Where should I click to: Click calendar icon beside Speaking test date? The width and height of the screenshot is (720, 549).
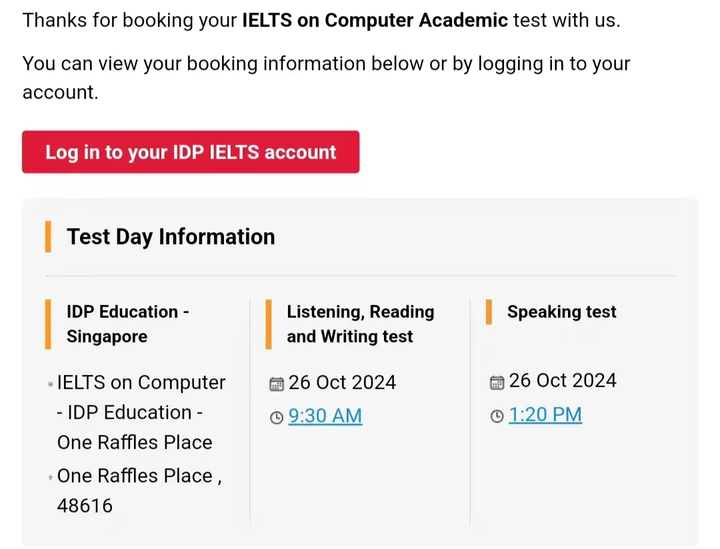tap(497, 382)
